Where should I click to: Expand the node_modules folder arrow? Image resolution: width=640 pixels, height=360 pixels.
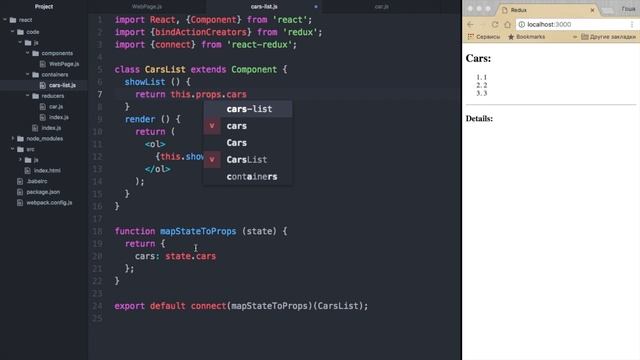(13, 139)
